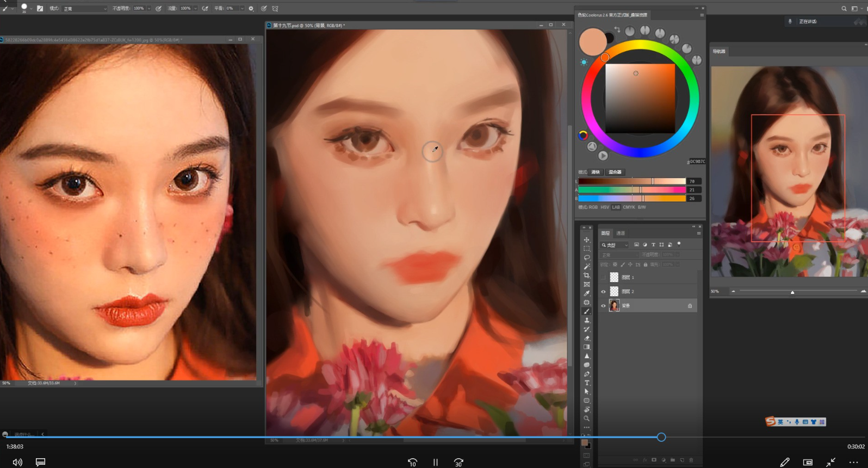
Task: Click the smoothing options gear icon
Action: pos(251,8)
